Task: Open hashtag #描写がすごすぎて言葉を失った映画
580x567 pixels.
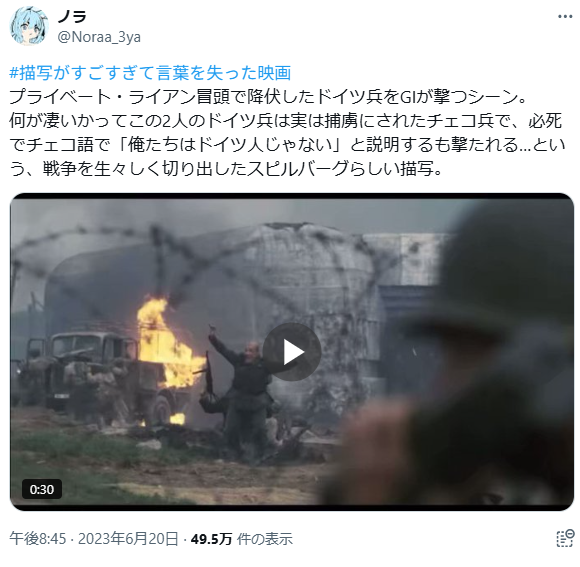Action: pyautogui.click(x=150, y=73)
